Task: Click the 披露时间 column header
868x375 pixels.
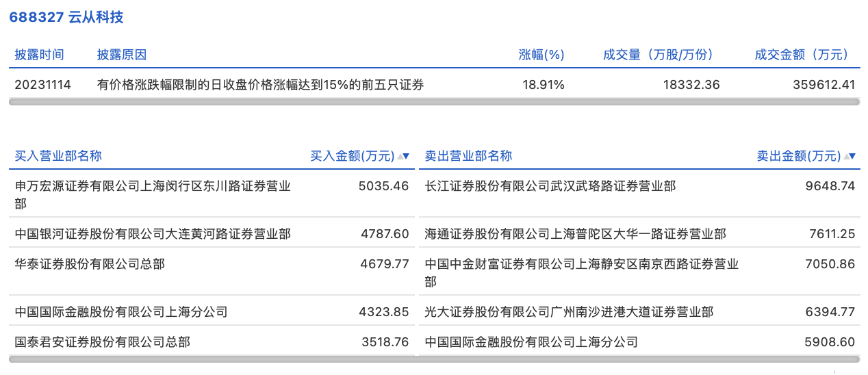Action: click(x=40, y=55)
